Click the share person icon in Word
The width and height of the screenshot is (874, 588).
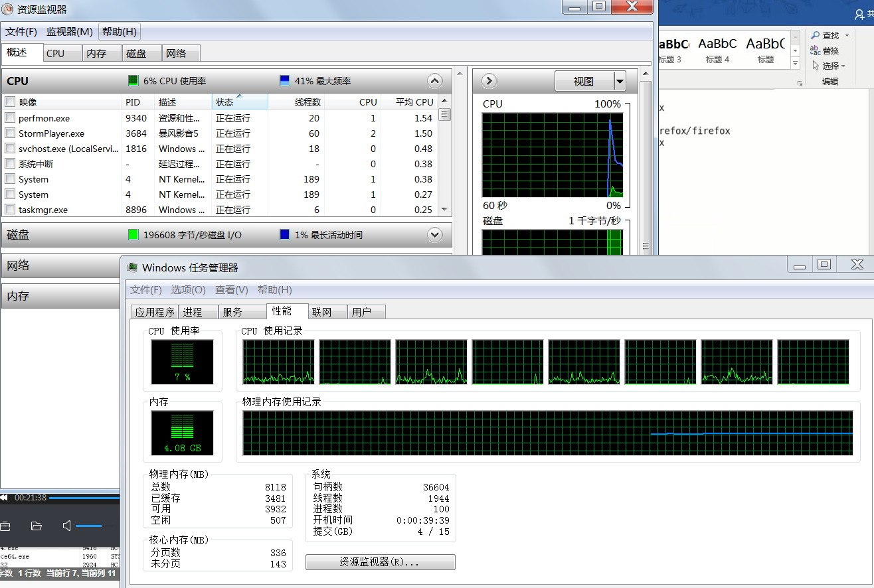[860, 14]
